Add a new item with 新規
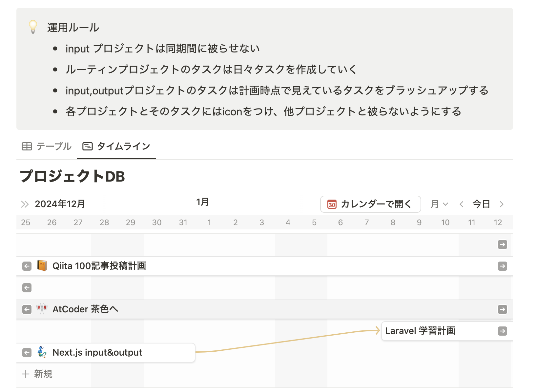 [37, 374]
